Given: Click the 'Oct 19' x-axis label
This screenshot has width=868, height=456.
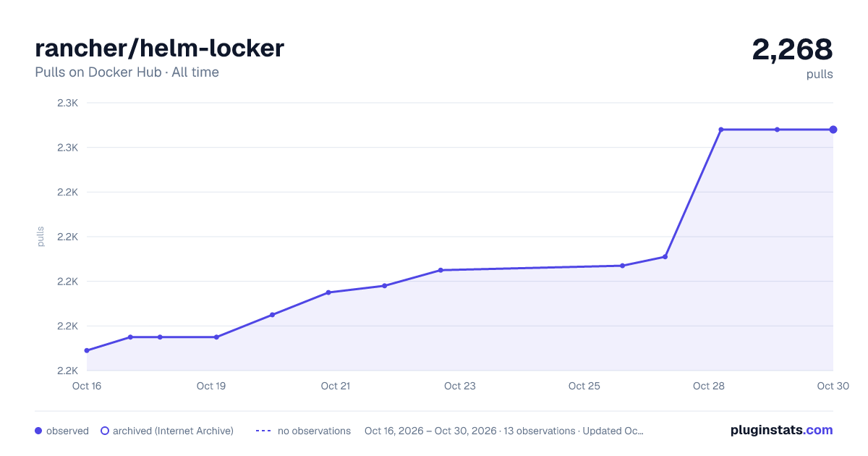Looking at the screenshot, I should click(x=211, y=386).
